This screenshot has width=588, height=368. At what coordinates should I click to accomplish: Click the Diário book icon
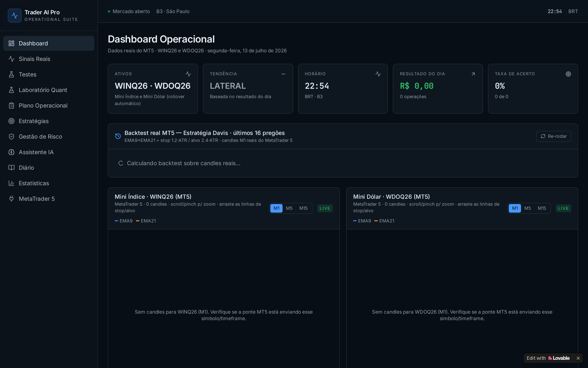coord(11,168)
